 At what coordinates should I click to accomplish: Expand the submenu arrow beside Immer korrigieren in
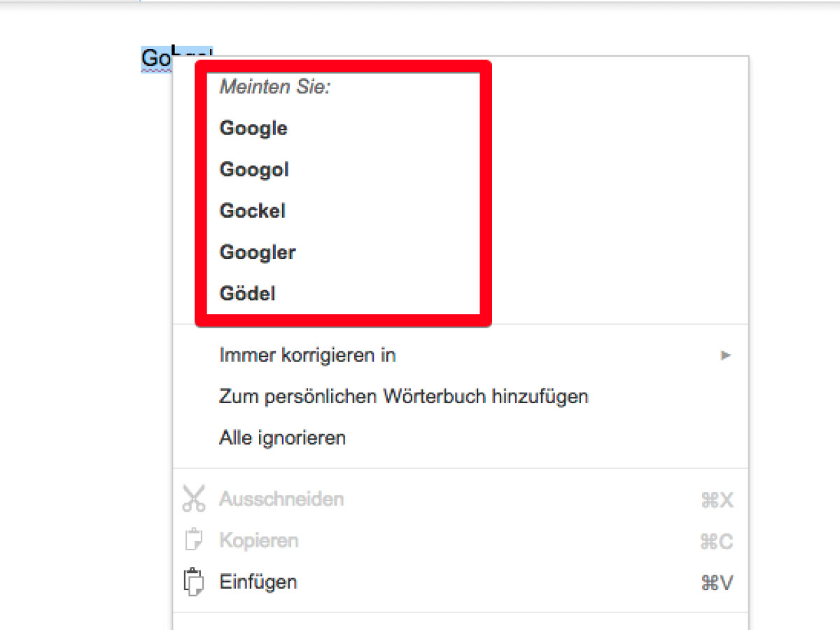click(x=726, y=356)
